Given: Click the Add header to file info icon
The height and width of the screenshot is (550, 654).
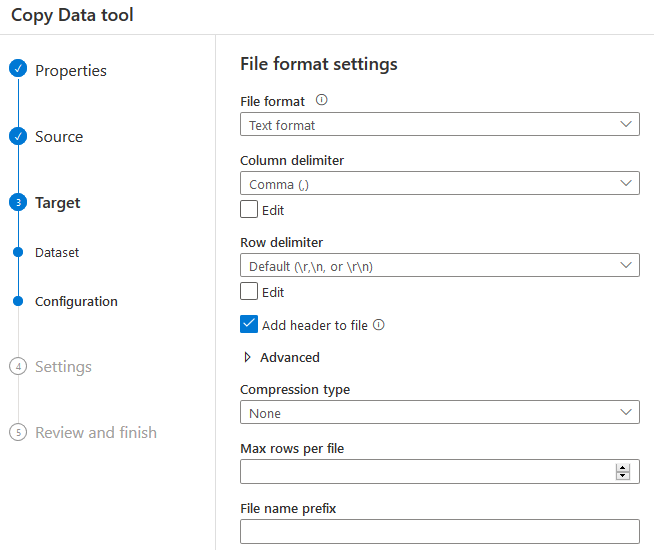Looking at the screenshot, I should pos(379,325).
